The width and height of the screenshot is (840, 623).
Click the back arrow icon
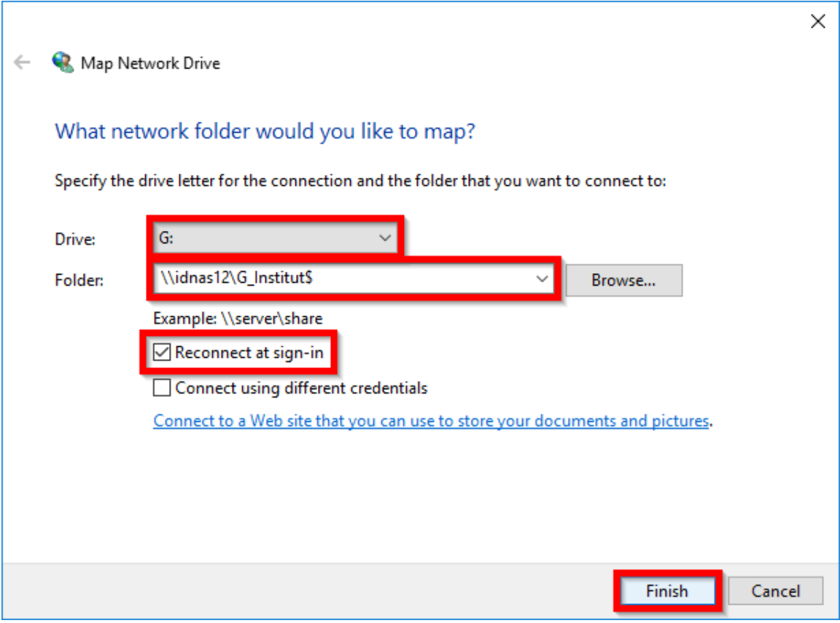(23, 63)
